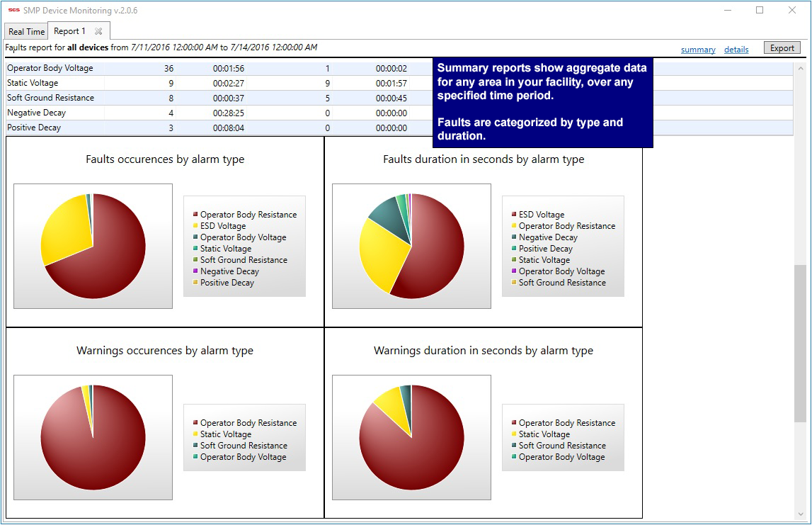Click the scrollbar down arrow
The width and height of the screenshot is (812, 525).
(800, 514)
